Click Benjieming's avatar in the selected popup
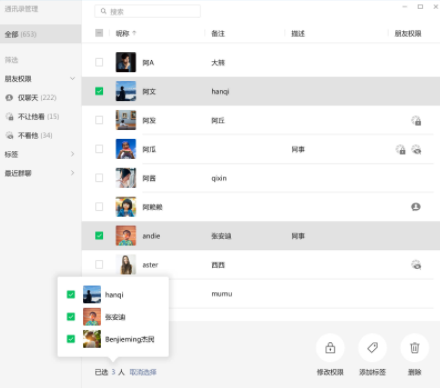 pyautogui.click(x=92, y=339)
